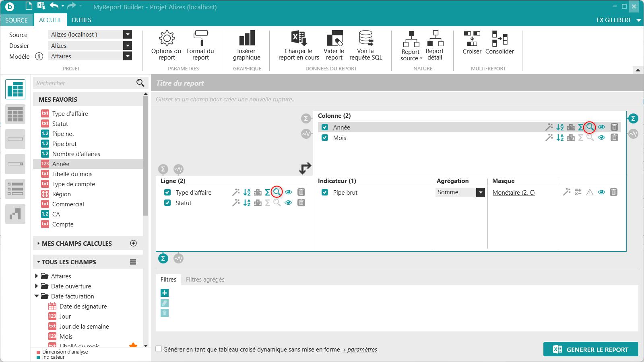The image size is (644, 362).
Task: Enable pivot table generation checkbox
Action: tap(159, 349)
